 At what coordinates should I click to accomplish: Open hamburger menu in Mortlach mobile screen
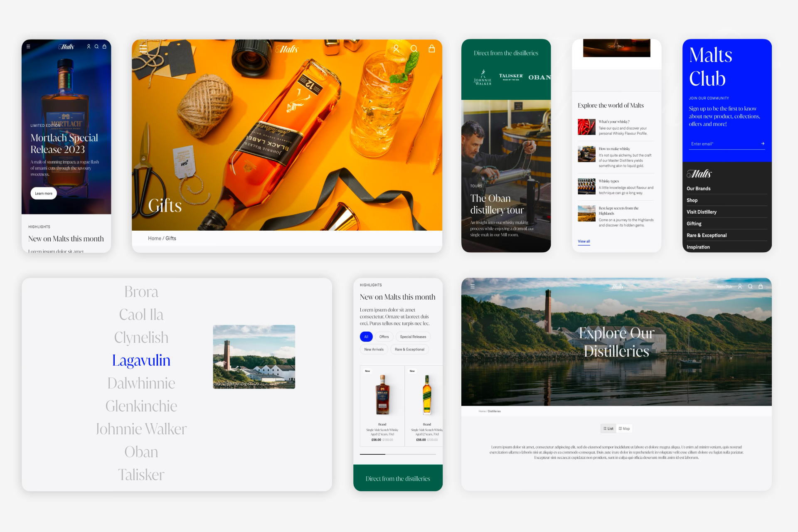[x=28, y=47]
